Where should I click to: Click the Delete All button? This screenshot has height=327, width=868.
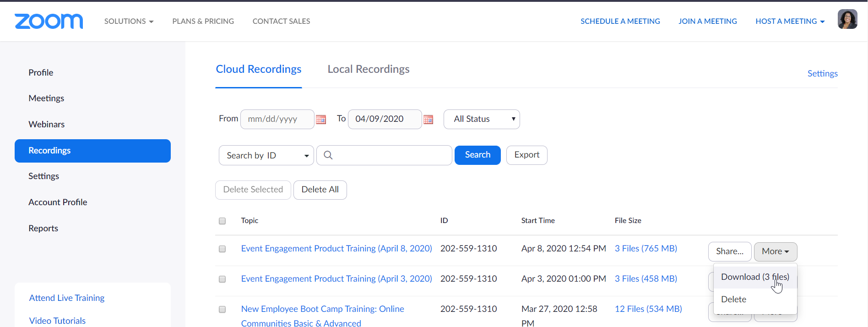[320, 190]
